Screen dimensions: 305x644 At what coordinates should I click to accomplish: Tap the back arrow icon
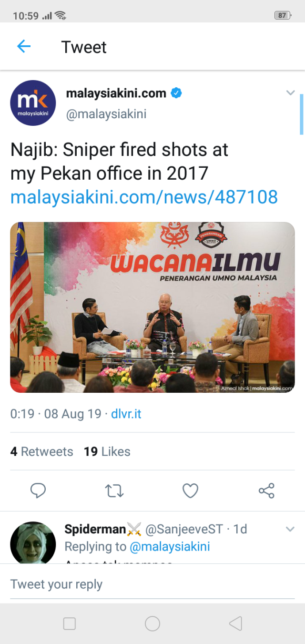pos(23,47)
